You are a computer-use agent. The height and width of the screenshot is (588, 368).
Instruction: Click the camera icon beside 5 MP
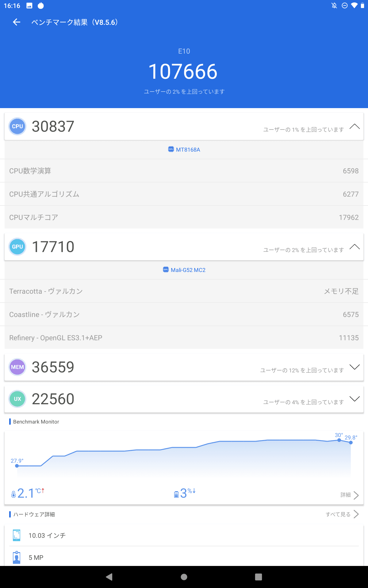pyautogui.click(x=17, y=557)
